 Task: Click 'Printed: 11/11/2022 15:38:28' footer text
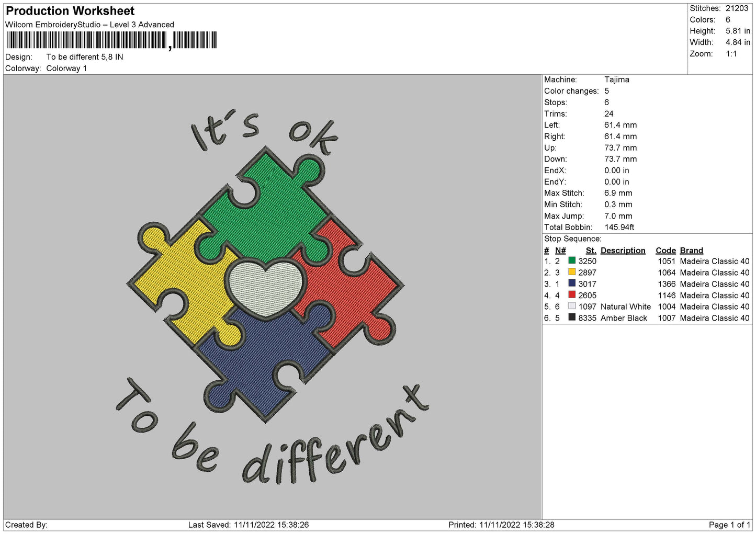501,525
